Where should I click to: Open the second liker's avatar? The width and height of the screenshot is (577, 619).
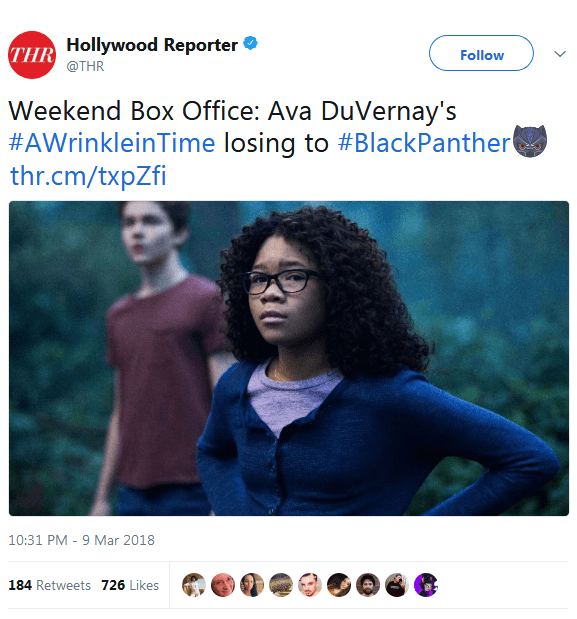[223, 585]
